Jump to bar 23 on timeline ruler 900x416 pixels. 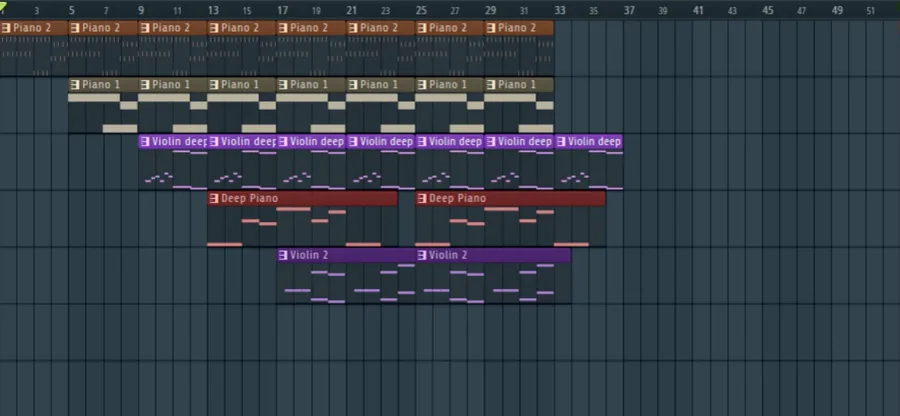click(x=386, y=11)
